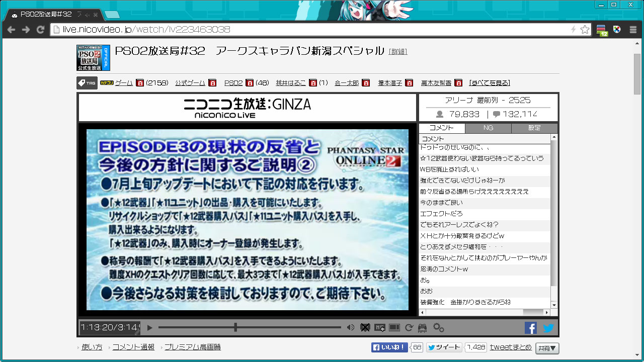Open the PSO2 tag link

click(x=233, y=83)
